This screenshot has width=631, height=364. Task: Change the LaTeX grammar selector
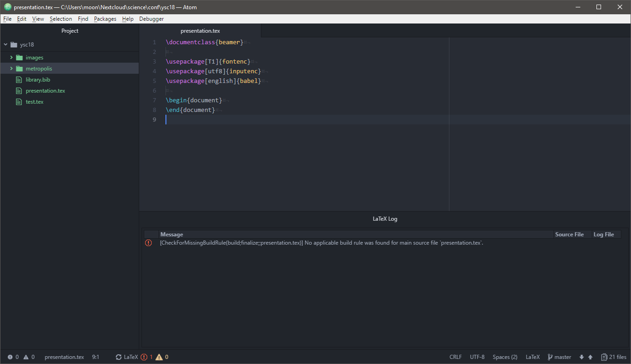click(532, 357)
